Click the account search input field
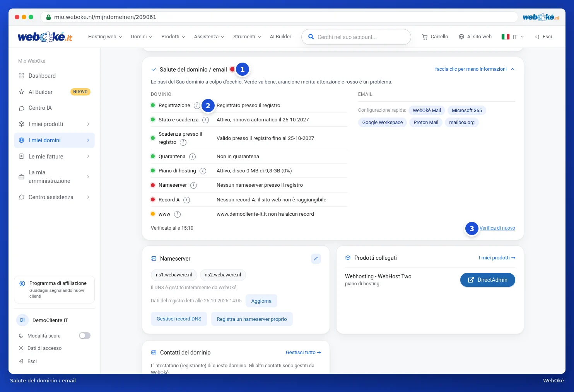This screenshot has width=574, height=392. (x=356, y=37)
